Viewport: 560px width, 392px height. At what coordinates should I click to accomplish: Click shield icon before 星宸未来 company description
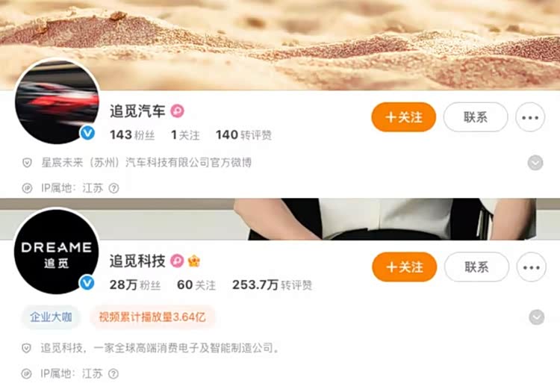coord(27,163)
